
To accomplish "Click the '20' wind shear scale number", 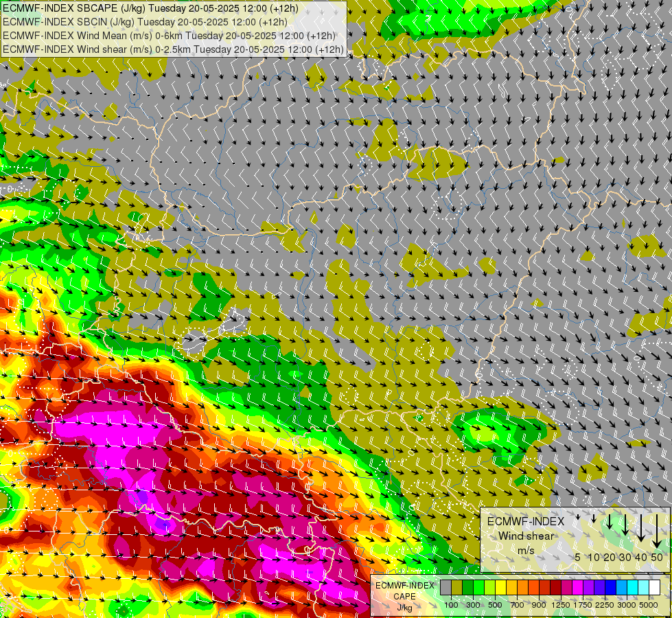I will (610, 557).
